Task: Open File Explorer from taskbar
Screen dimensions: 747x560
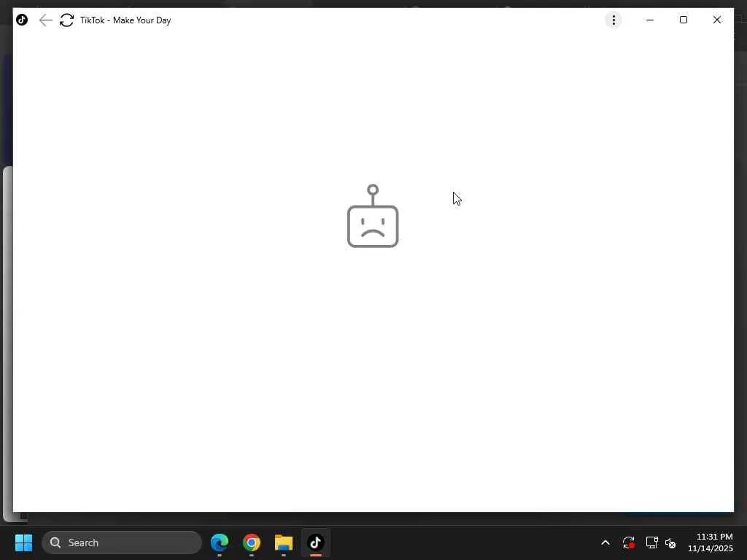Action: tap(284, 542)
